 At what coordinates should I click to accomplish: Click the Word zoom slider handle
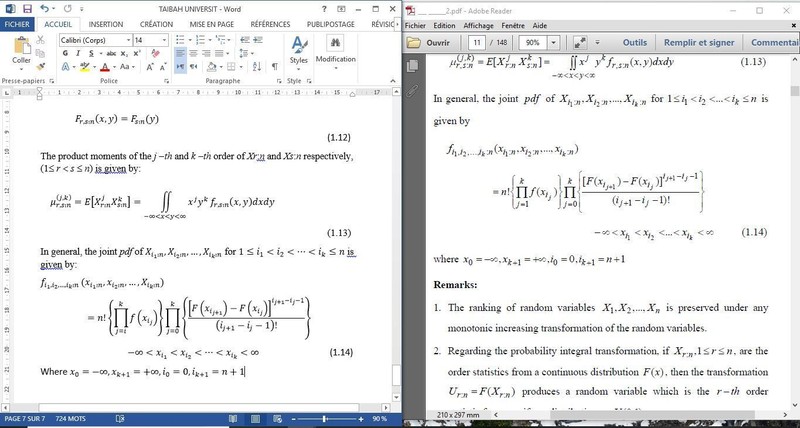[x=324, y=419]
